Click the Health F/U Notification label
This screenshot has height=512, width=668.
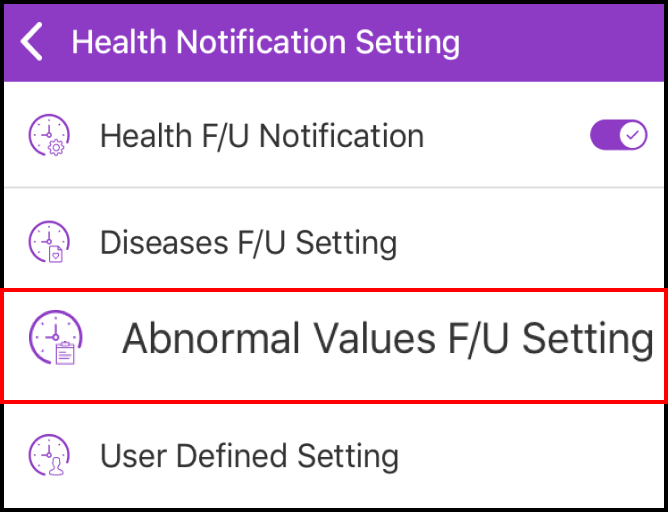(261, 136)
